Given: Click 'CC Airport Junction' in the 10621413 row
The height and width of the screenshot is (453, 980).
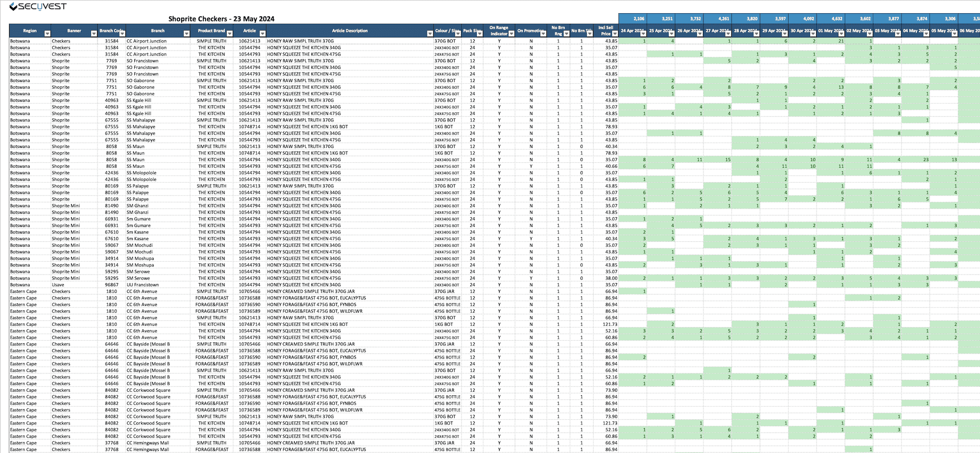Looking at the screenshot, I should pyautogui.click(x=146, y=41).
